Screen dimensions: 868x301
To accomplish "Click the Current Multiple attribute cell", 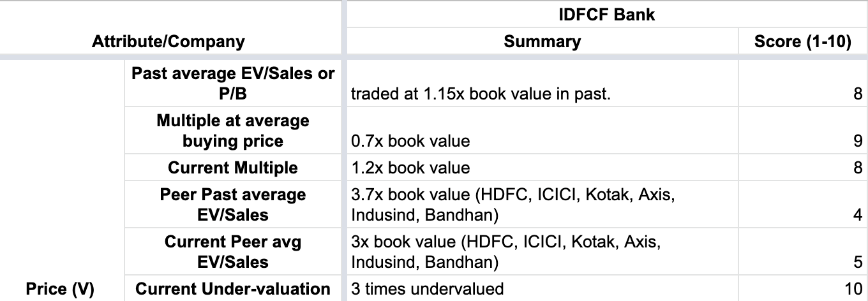I will pos(232,168).
